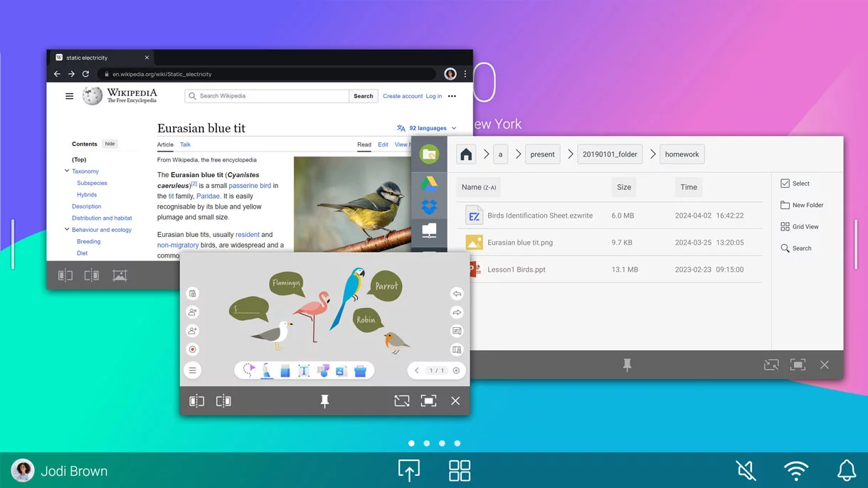Follow the passerine bird link
The image size is (868, 488).
tap(250, 186)
